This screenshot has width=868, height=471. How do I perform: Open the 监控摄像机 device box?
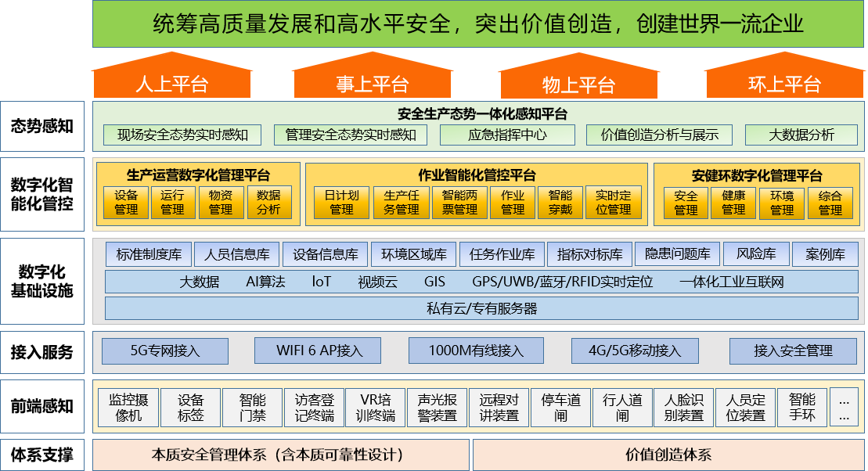click(x=128, y=408)
